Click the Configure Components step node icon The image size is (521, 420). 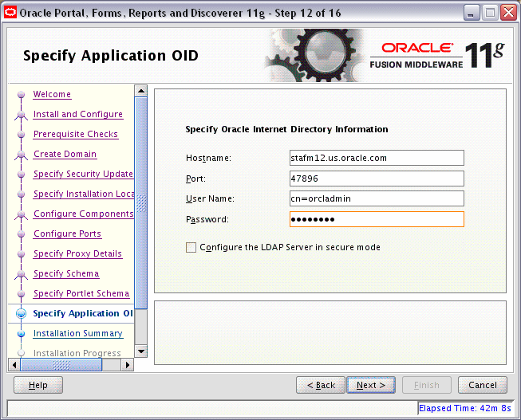coord(22,215)
